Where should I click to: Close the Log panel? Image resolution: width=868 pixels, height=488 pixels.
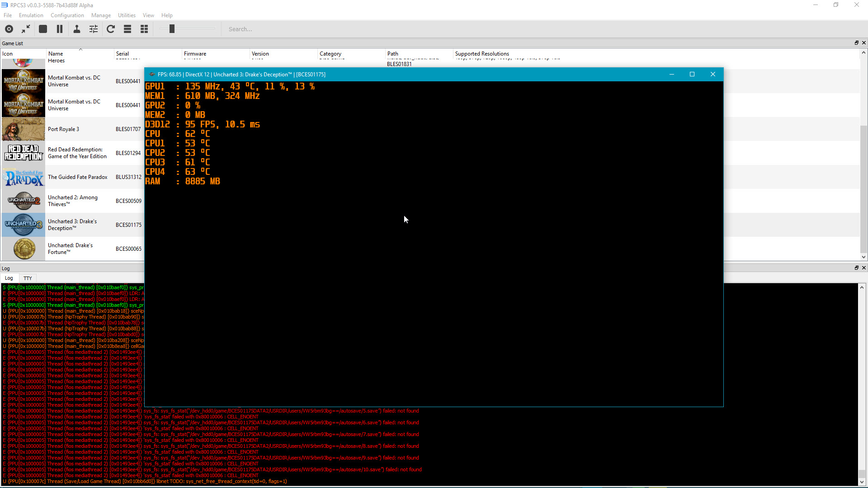click(x=863, y=268)
